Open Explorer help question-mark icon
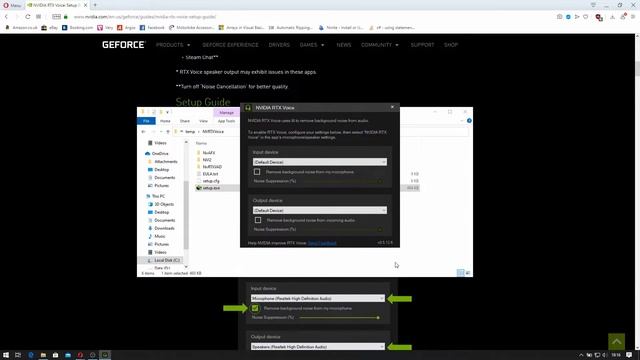This screenshot has height=360, width=640. [x=469, y=121]
